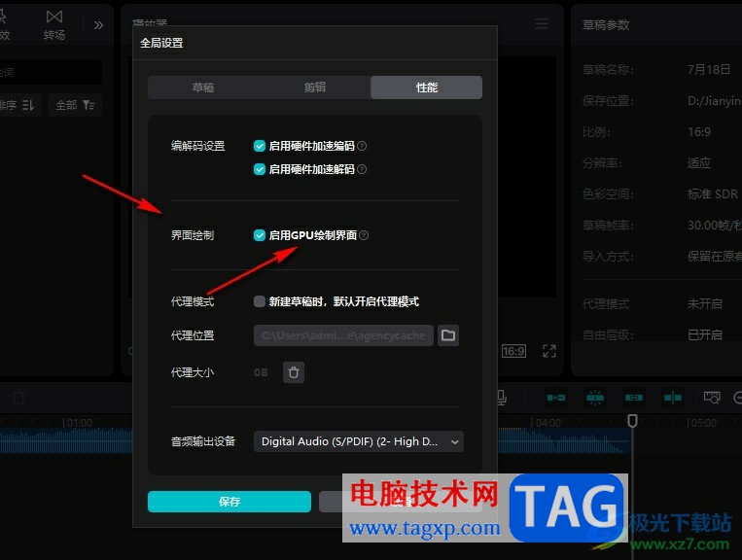Click the 适应 resolution value

point(699,162)
